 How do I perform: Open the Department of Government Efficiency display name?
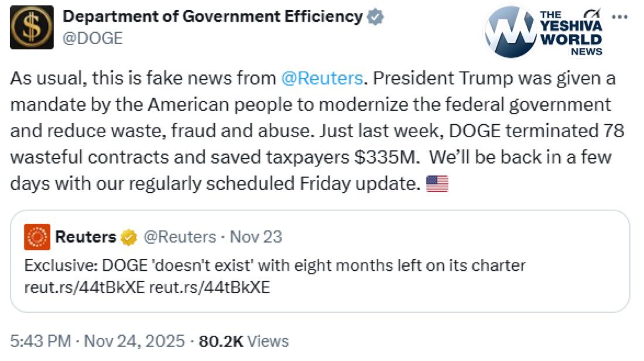point(212,17)
